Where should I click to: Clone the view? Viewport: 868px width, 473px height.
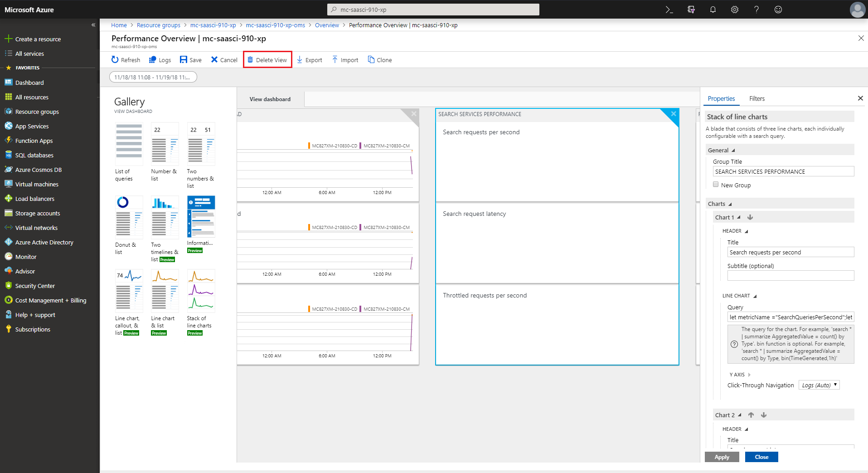(380, 60)
